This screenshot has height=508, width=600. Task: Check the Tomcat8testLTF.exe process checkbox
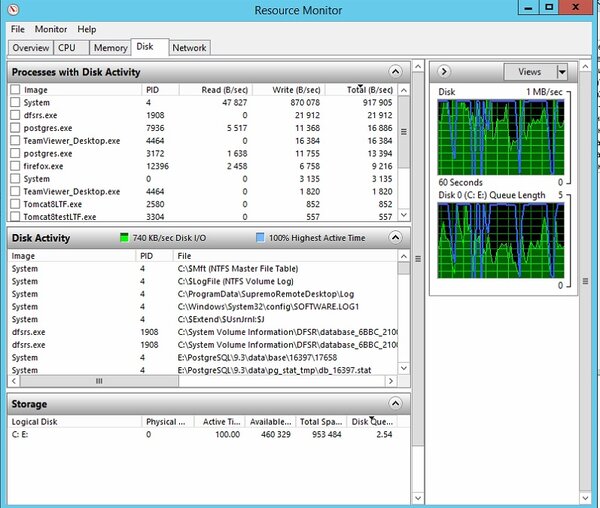[15, 217]
